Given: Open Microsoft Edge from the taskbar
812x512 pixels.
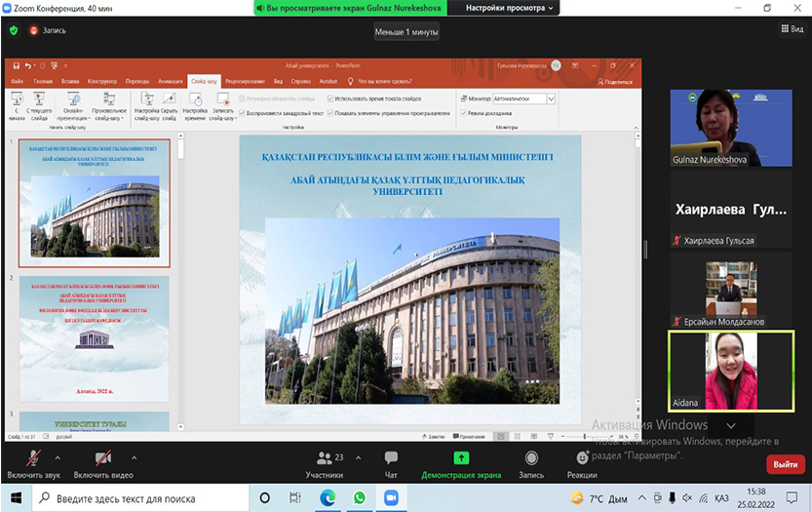Looking at the screenshot, I should 329,497.
